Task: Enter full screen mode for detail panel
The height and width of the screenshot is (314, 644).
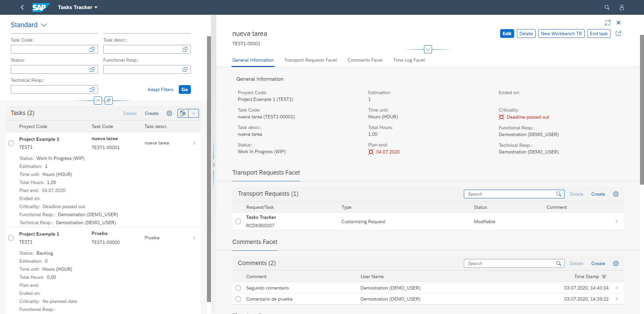Action: click(x=607, y=23)
